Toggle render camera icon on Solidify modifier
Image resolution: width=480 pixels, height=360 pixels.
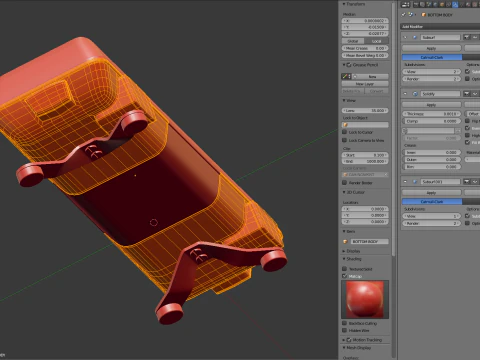[467, 94]
